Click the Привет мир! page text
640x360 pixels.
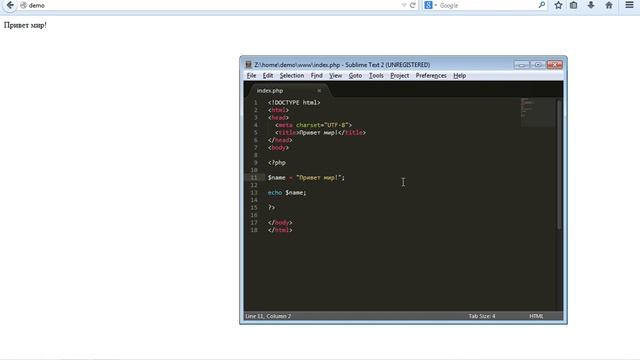(25, 25)
